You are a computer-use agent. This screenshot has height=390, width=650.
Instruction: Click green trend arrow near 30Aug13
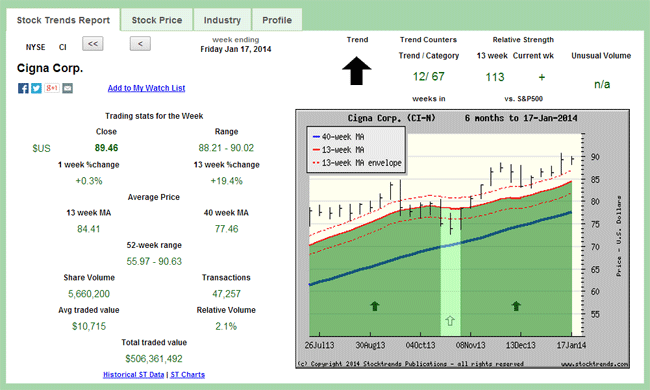coord(375,306)
